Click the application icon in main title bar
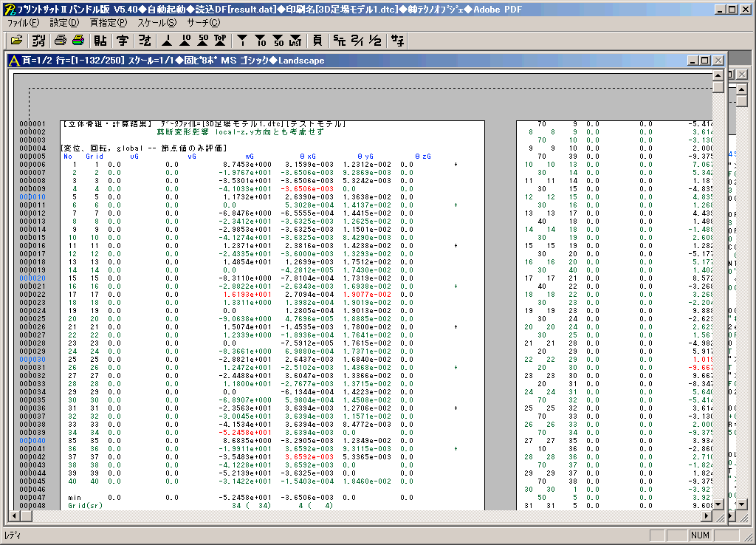Viewport: 756px width, 545px height. pos(9,9)
